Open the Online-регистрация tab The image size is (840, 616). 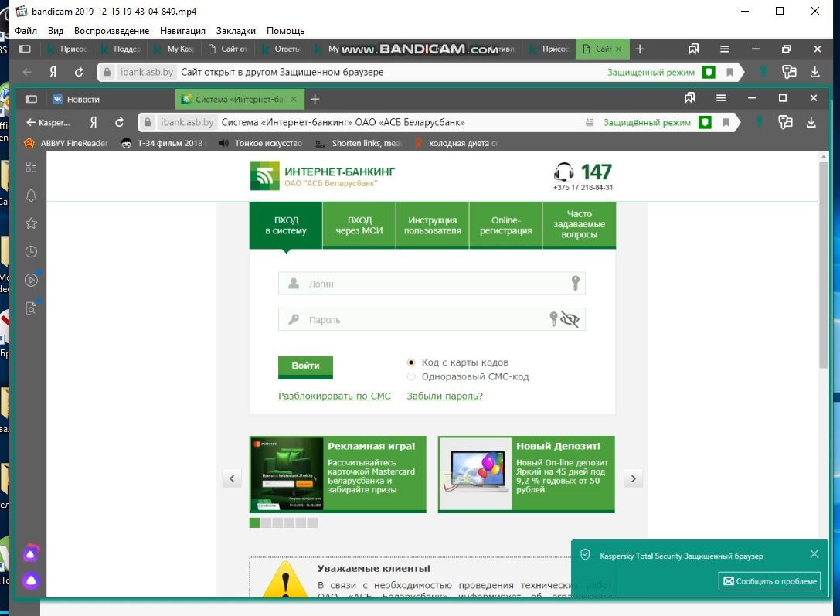pyautogui.click(x=505, y=226)
